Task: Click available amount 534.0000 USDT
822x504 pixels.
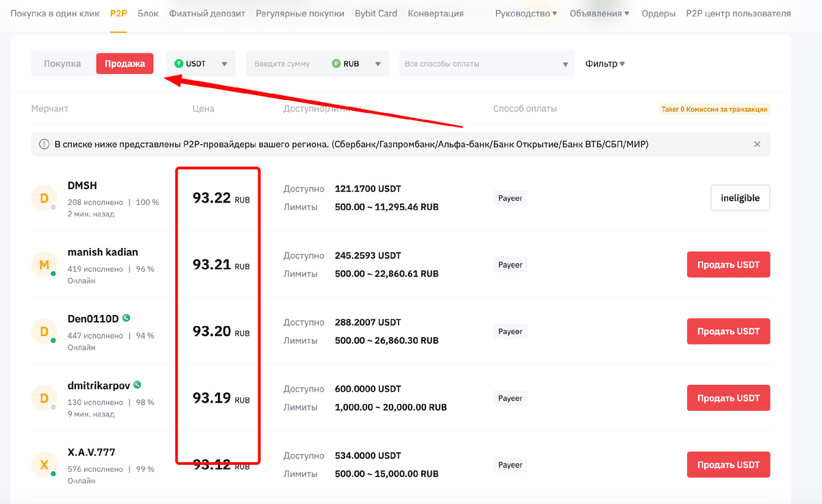Action: (368, 455)
